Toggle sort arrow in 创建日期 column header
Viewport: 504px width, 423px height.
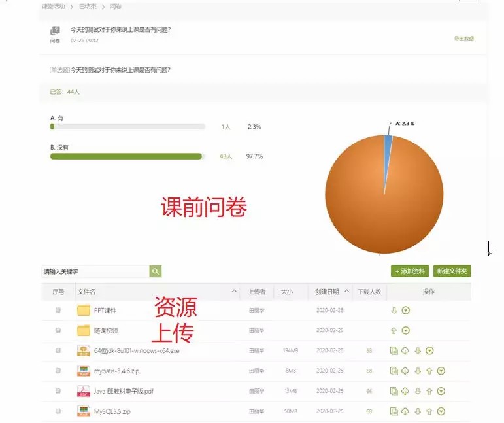[x=346, y=291]
